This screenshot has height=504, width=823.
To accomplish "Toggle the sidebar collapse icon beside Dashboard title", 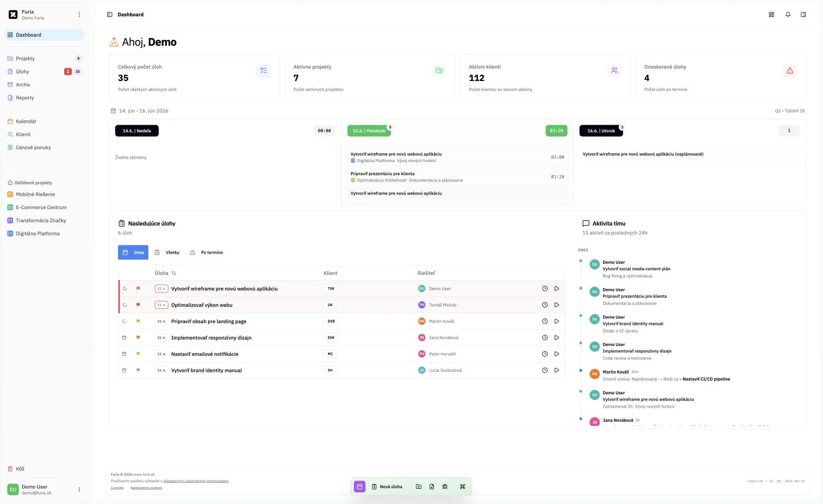I will click(x=109, y=15).
